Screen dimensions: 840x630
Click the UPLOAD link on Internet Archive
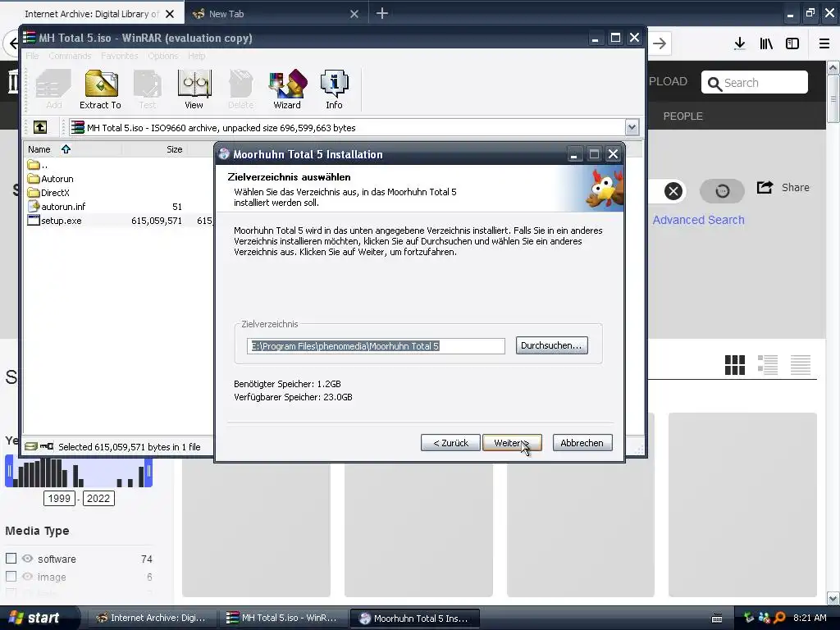click(x=667, y=81)
